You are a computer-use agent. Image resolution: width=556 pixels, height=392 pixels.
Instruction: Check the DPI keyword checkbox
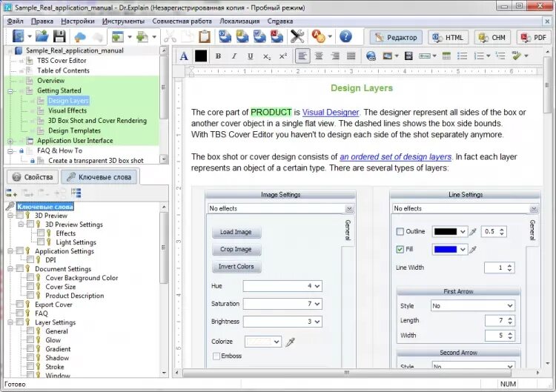coord(30,259)
